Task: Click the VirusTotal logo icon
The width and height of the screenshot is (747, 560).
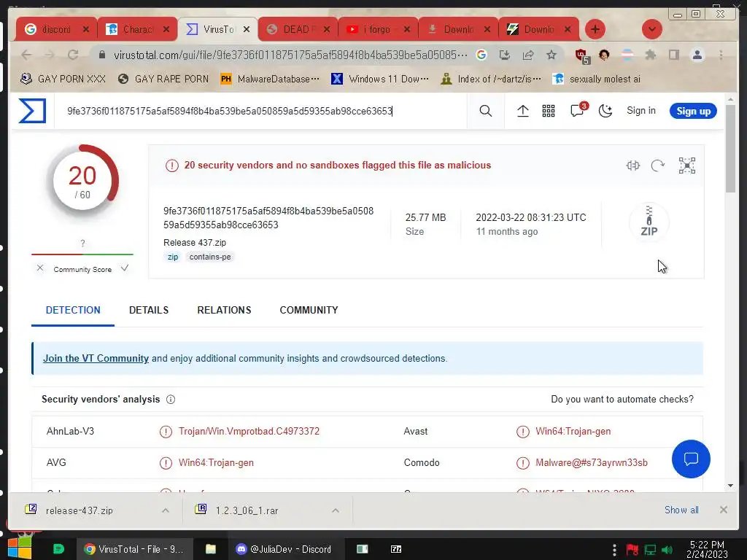Action: 32,111
